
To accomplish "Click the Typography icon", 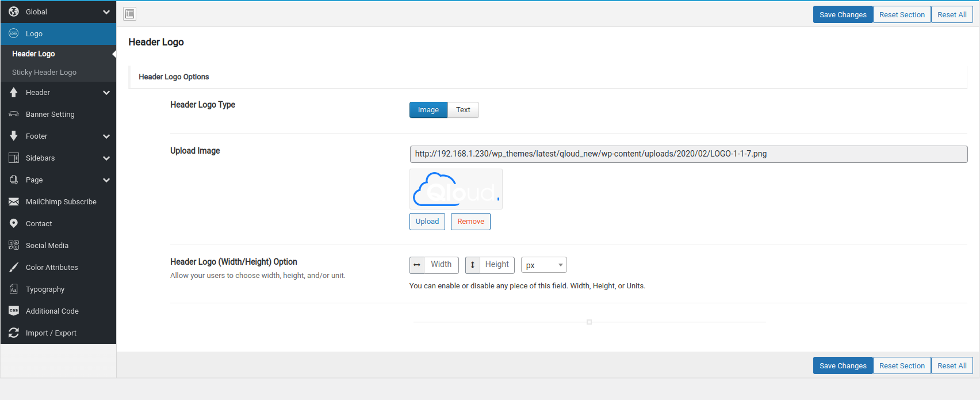I will [x=14, y=289].
